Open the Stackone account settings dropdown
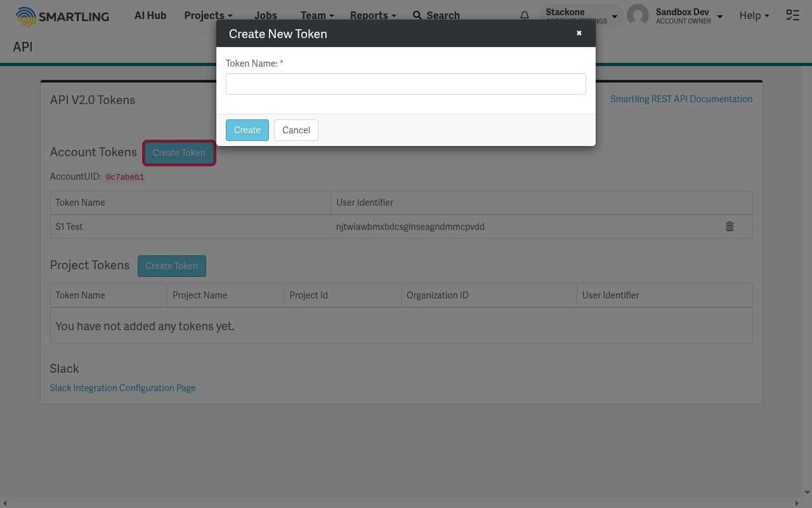This screenshot has height=508, width=812. [580, 16]
